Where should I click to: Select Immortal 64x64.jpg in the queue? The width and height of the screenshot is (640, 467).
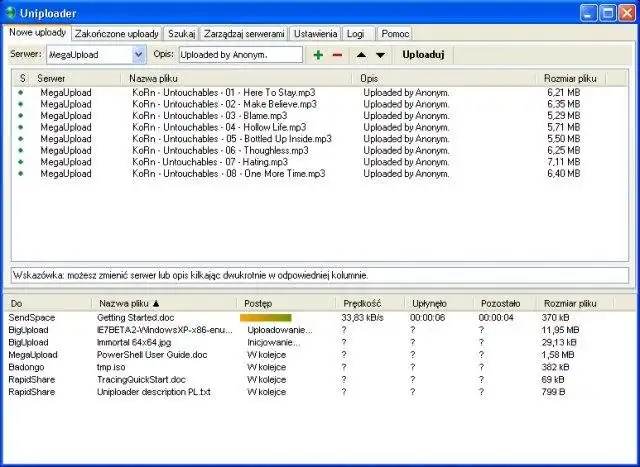pyautogui.click(x=134, y=342)
